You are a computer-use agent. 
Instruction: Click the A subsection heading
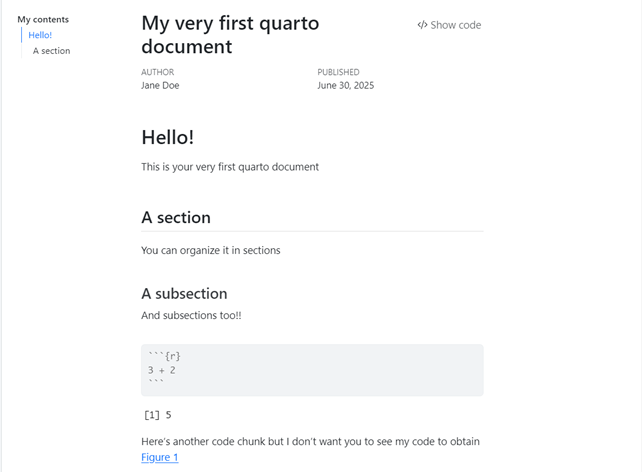coord(184,294)
